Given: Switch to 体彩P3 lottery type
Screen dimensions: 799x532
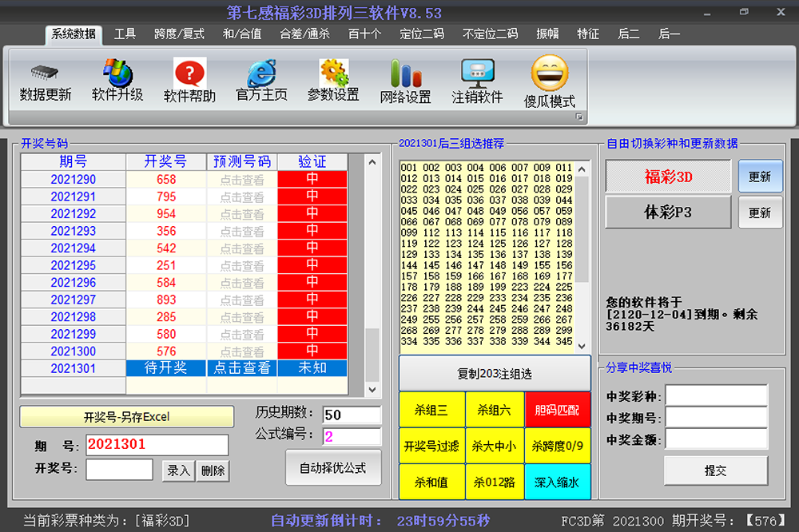Looking at the screenshot, I should pos(668,212).
